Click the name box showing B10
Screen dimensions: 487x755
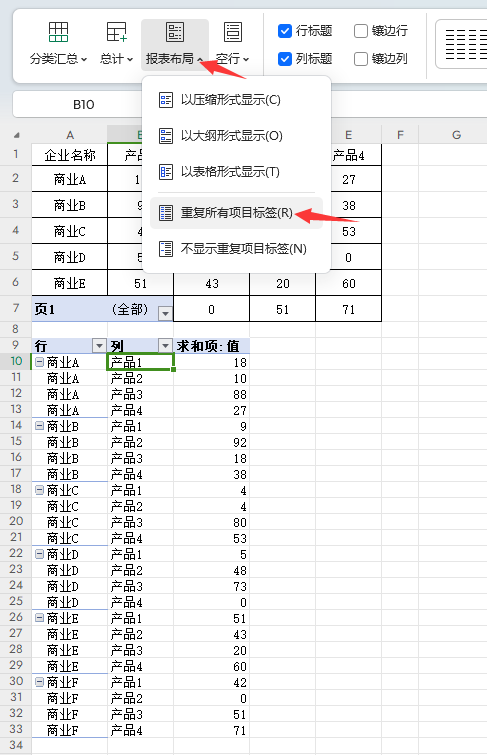(84, 104)
